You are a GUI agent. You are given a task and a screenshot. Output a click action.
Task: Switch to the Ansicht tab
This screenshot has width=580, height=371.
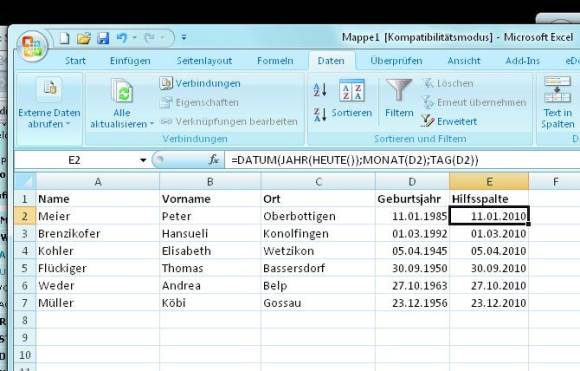click(x=464, y=61)
